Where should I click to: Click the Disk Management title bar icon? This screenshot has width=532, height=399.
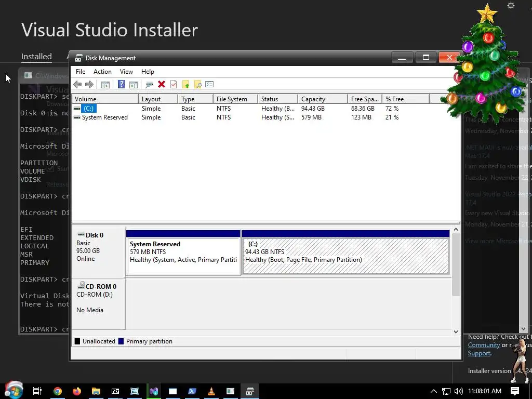tap(79, 58)
